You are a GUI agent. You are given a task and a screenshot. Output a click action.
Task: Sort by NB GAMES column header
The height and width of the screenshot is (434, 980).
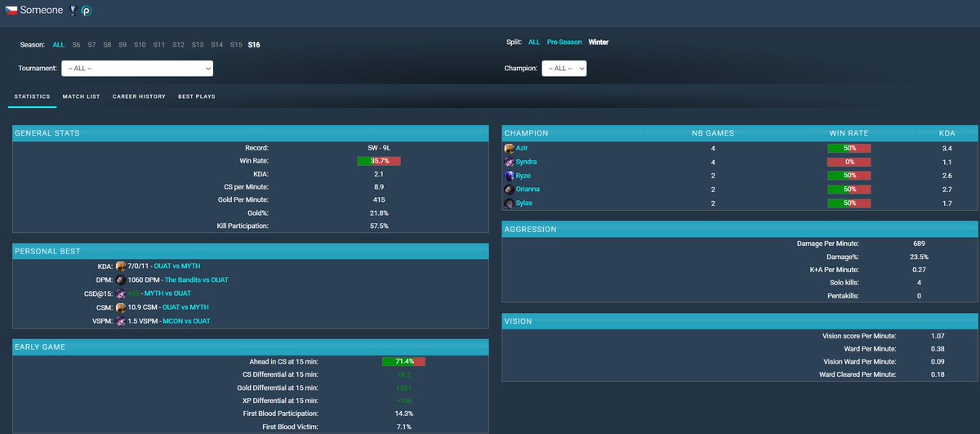[713, 133]
